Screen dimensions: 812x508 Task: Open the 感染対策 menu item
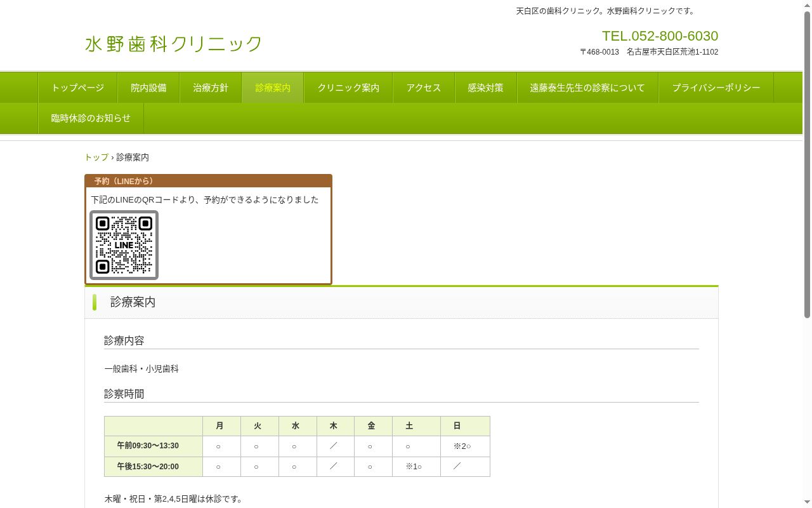coord(486,88)
